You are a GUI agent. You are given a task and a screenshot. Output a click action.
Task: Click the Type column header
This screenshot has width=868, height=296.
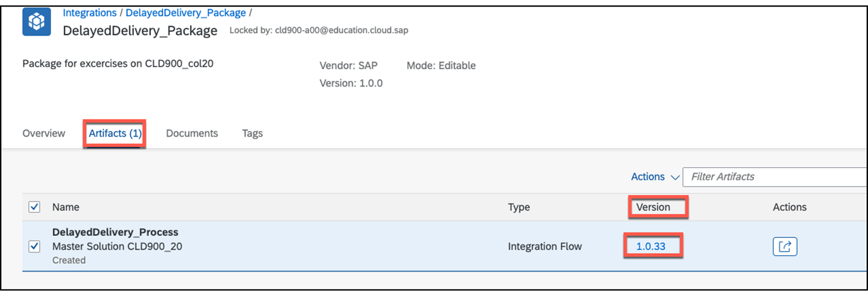(519, 207)
